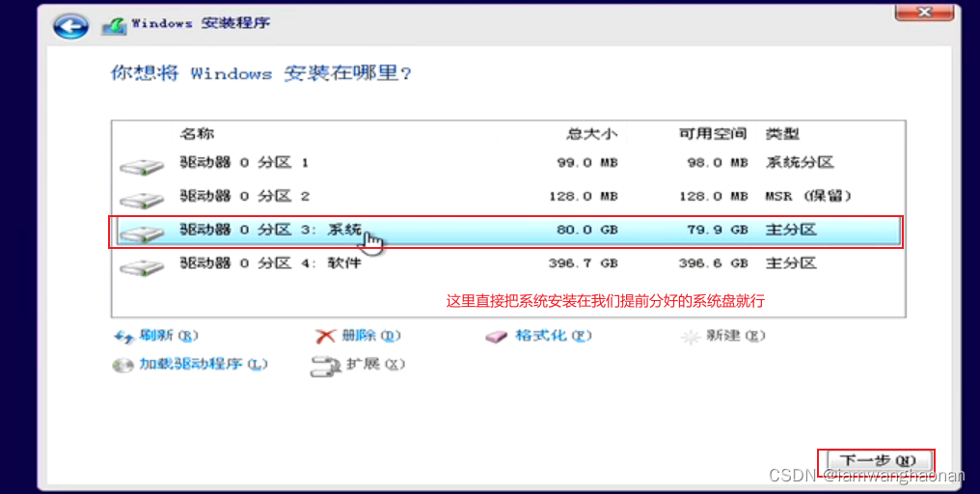Click the drive icon for 分区 1
Viewport: 980px width, 494px height.
pyautogui.click(x=142, y=166)
